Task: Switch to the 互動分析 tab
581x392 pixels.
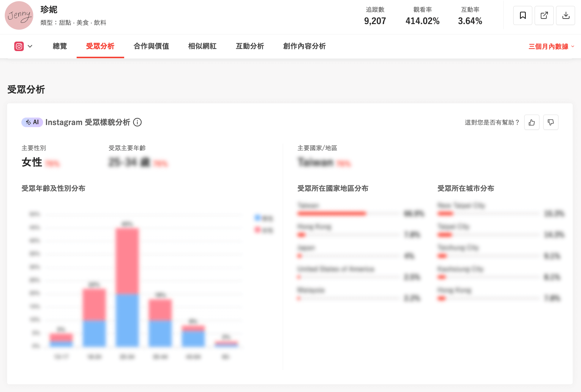Action: 250,46
